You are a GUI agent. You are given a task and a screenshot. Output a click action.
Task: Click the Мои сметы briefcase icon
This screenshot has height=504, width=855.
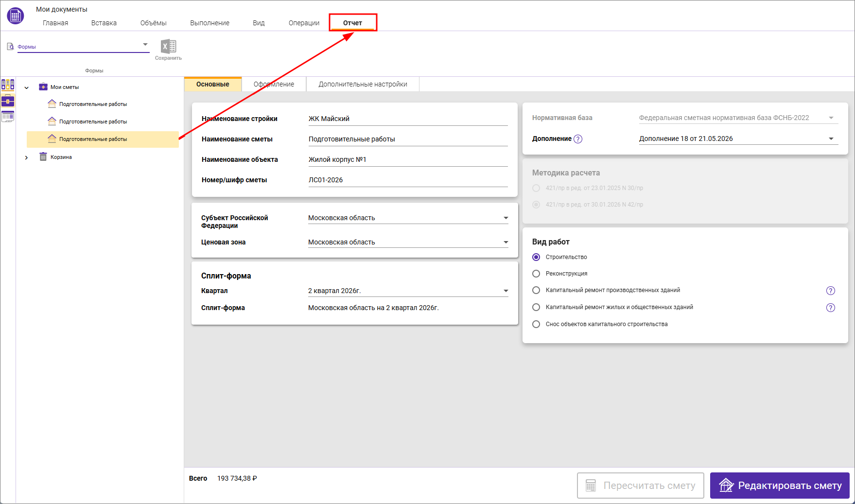pos(43,87)
